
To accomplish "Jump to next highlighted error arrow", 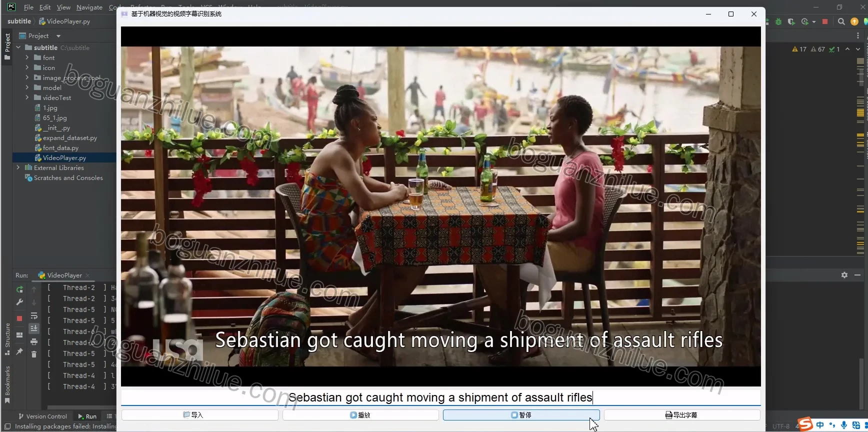I will click(x=858, y=49).
